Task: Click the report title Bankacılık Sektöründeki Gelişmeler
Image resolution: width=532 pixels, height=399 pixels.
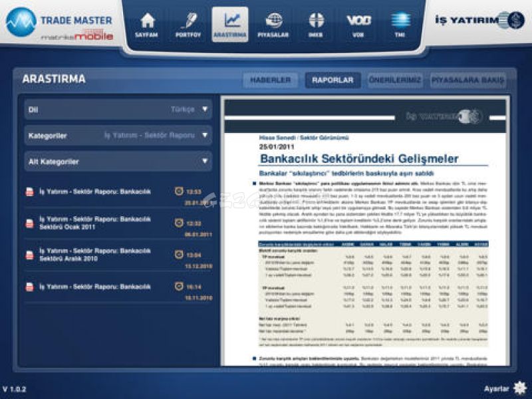Action: [359, 159]
